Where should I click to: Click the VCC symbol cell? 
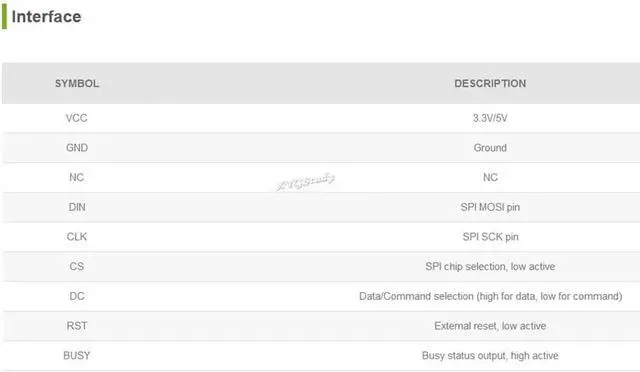click(x=77, y=118)
